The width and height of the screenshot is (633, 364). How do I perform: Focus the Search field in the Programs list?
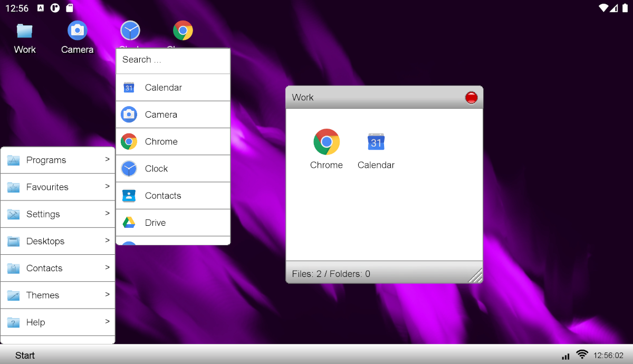173,61
